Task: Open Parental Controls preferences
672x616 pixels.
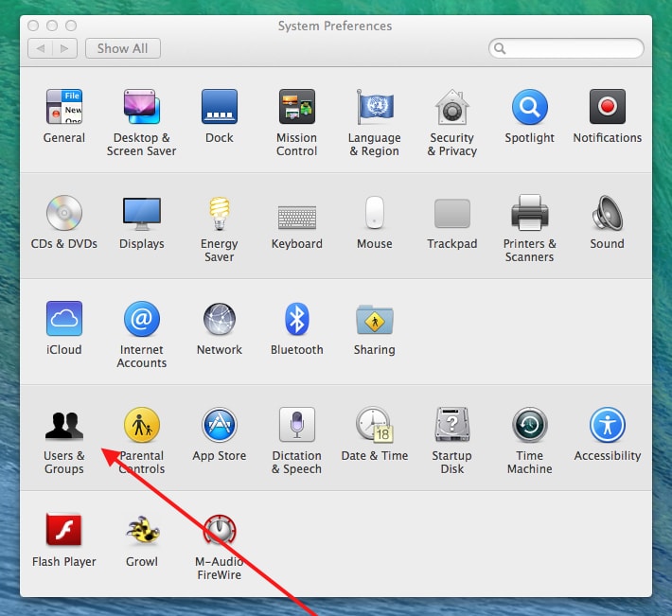Action: point(142,425)
